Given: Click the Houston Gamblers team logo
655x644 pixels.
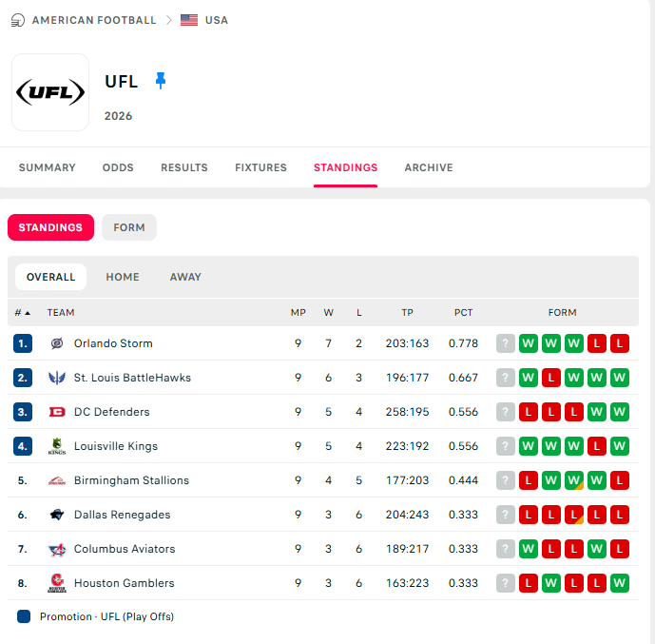Looking at the screenshot, I should point(57,583).
